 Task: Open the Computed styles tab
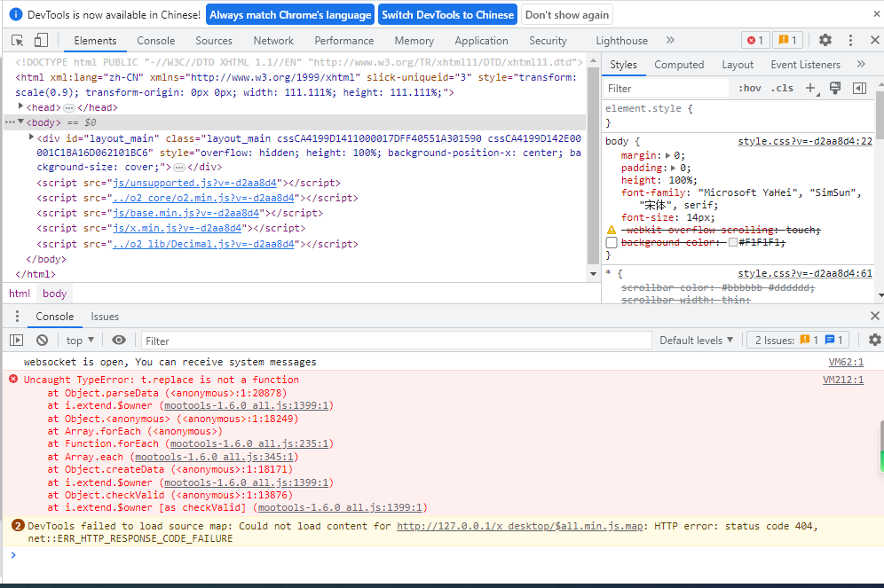pyautogui.click(x=679, y=65)
